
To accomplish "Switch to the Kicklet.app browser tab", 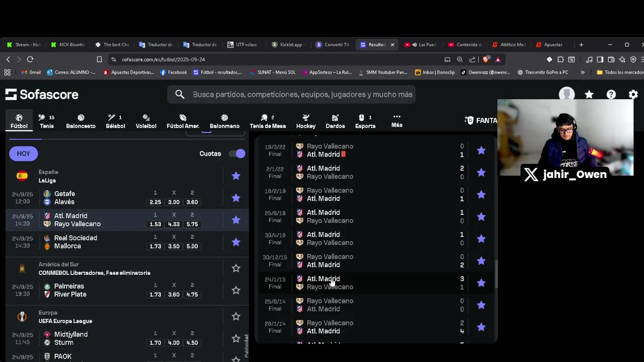I will 288,45.
